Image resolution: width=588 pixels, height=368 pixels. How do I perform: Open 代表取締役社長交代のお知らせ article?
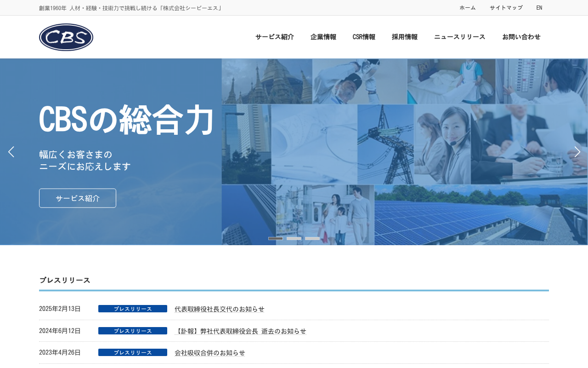220,309
